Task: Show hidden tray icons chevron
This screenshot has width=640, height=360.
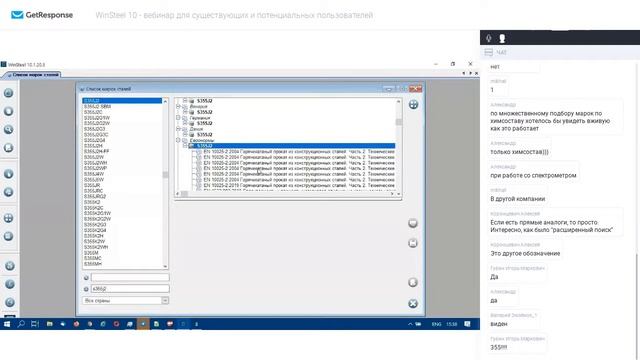Action: tap(410, 324)
